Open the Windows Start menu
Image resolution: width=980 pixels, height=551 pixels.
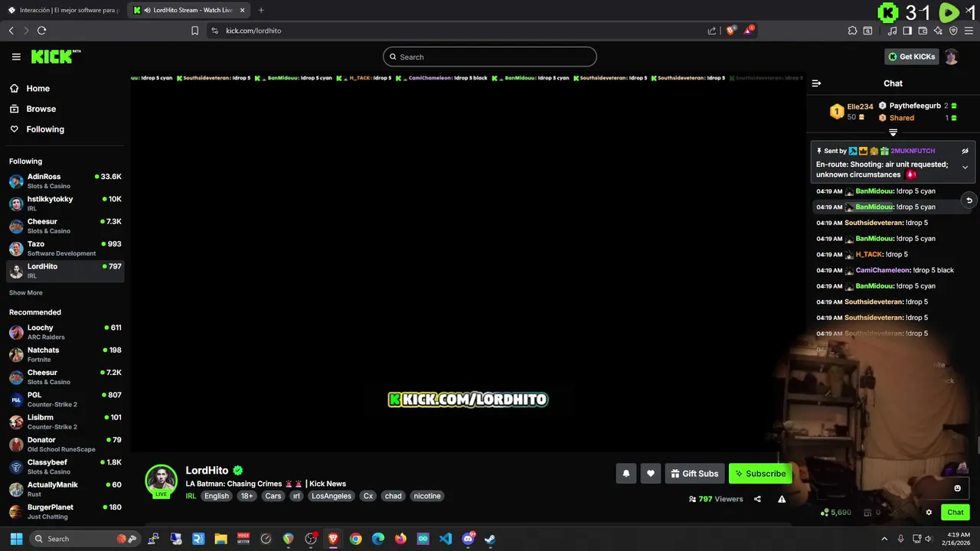16,539
